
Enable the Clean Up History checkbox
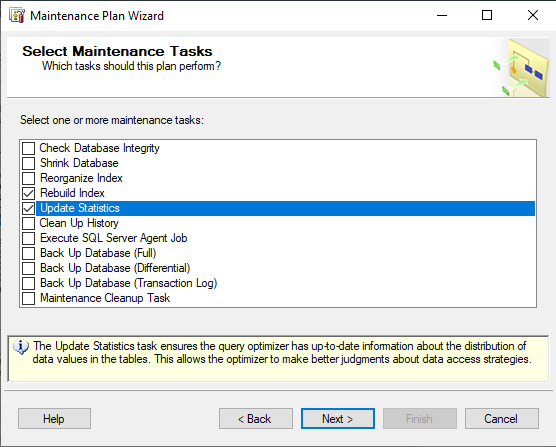coord(29,223)
